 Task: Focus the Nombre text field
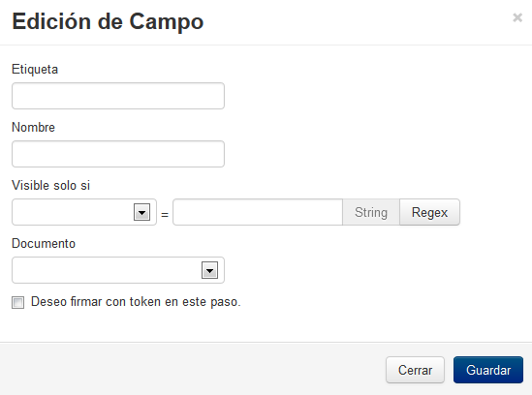point(118,154)
